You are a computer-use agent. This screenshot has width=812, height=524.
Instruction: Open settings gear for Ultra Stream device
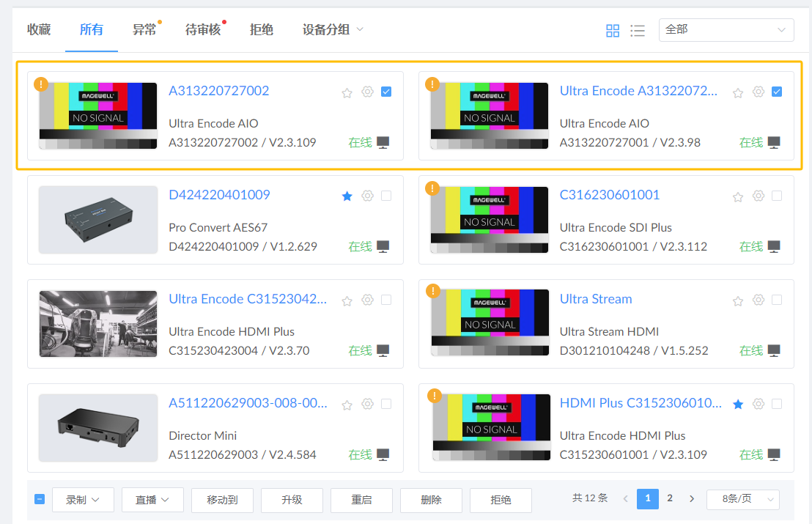(759, 300)
